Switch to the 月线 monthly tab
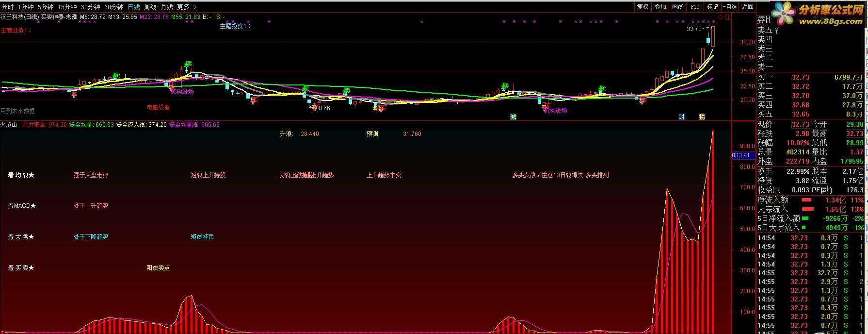 pyautogui.click(x=167, y=7)
